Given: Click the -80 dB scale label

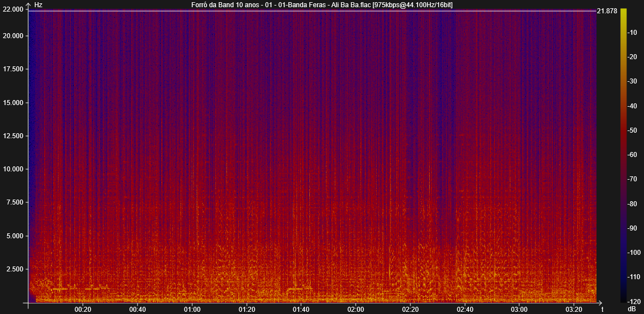Looking at the screenshot, I should (632, 203).
